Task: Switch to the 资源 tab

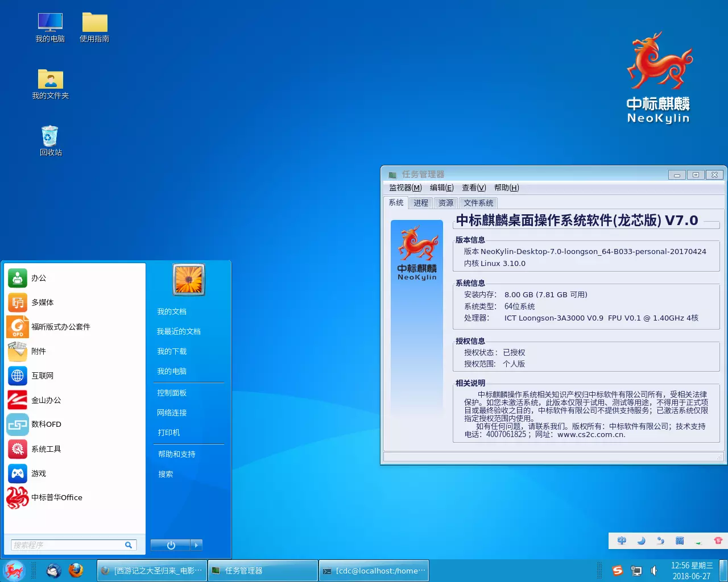Action: (446, 203)
